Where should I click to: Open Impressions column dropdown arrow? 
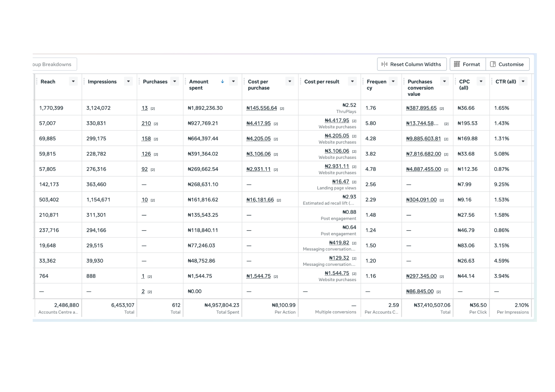point(128,82)
